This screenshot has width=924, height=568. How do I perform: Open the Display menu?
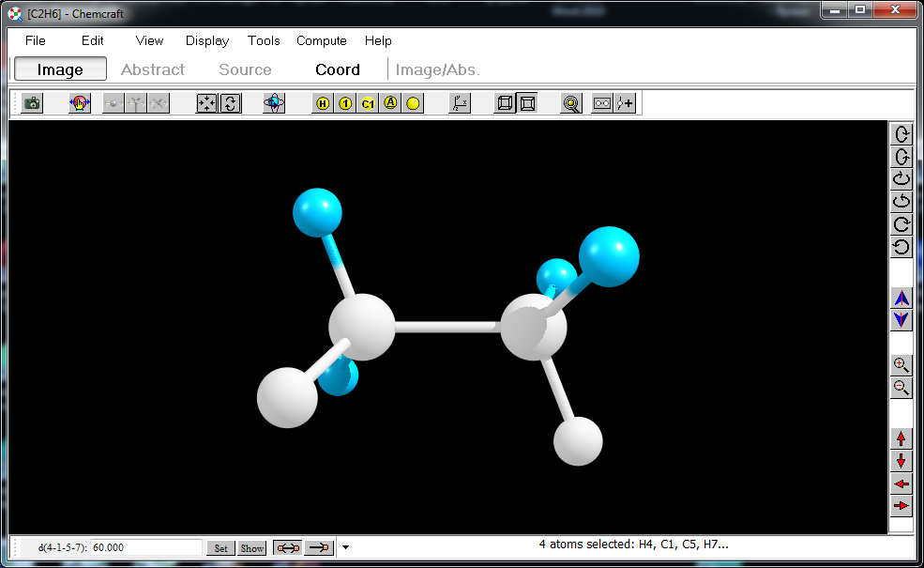(207, 40)
